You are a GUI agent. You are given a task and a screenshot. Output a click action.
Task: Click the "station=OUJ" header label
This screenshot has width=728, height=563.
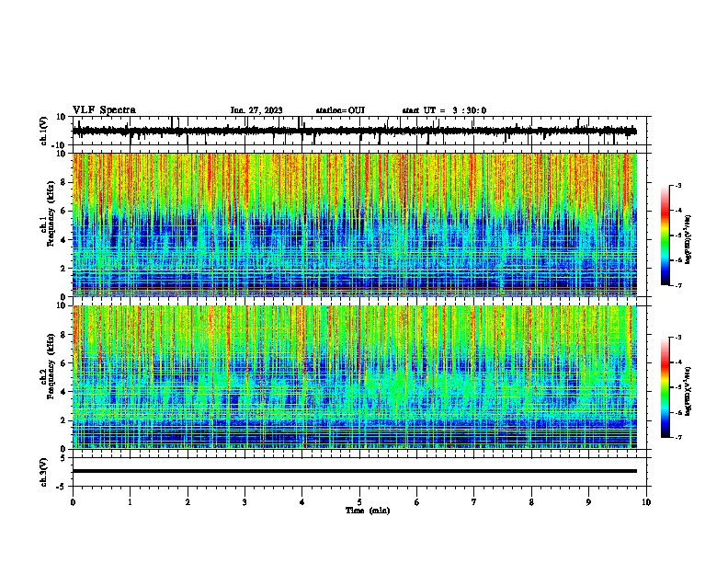point(340,110)
